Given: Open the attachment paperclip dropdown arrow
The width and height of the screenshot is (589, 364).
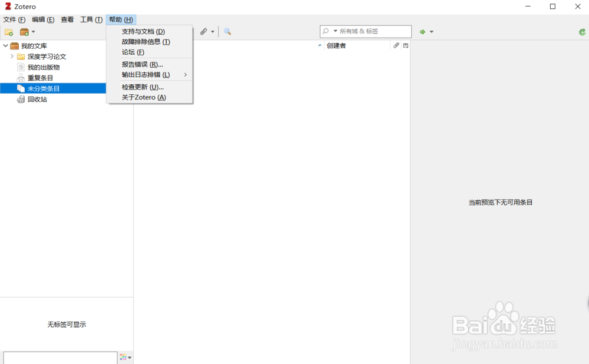Looking at the screenshot, I should pyautogui.click(x=213, y=32).
